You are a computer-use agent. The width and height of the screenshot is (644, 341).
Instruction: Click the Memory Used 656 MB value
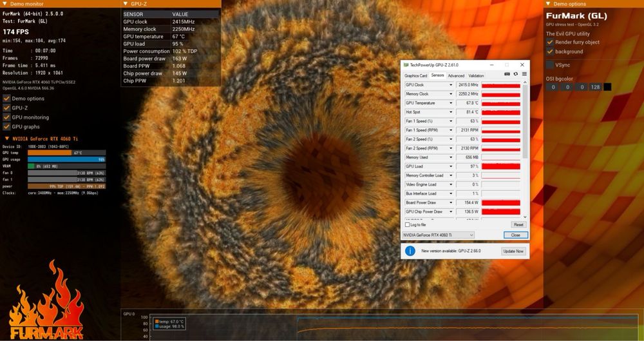[468, 157]
